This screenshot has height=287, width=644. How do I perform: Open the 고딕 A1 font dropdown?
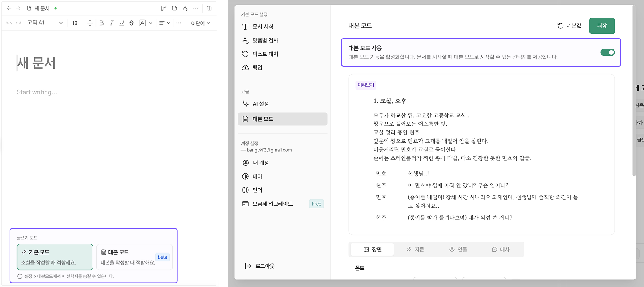45,23
